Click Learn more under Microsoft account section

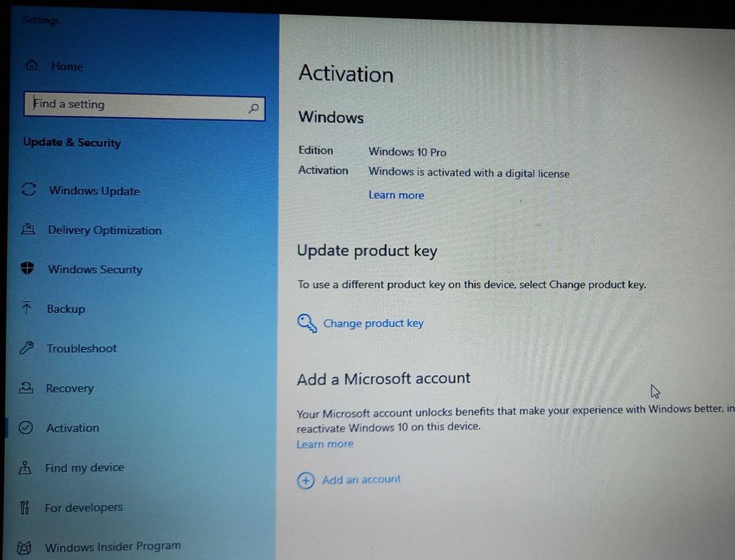pyautogui.click(x=325, y=444)
